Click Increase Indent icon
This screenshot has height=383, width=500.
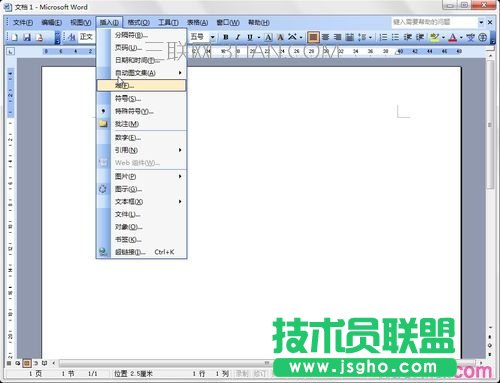[x=420, y=37]
